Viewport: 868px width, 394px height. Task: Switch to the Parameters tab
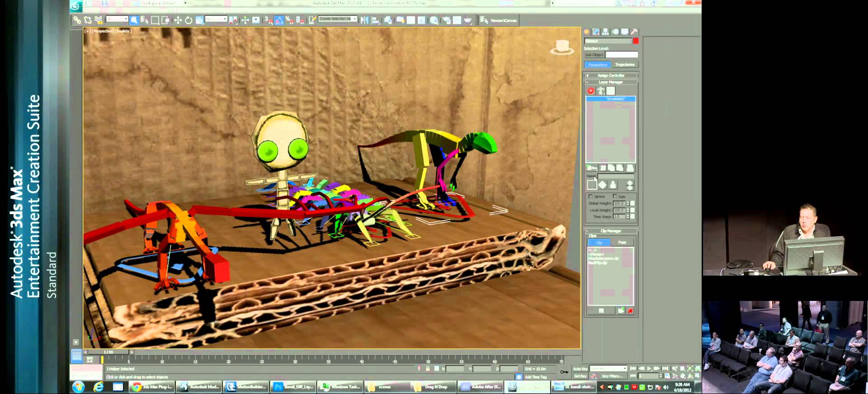pyautogui.click(x=598, y=65)
